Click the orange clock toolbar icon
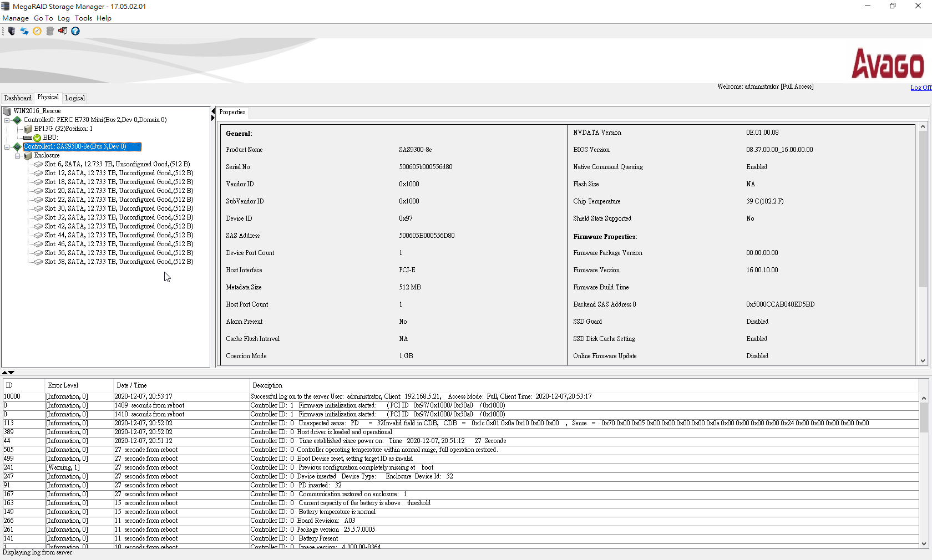Image resolution: width=932 pixels, height=560 pixels. (37, 31)
